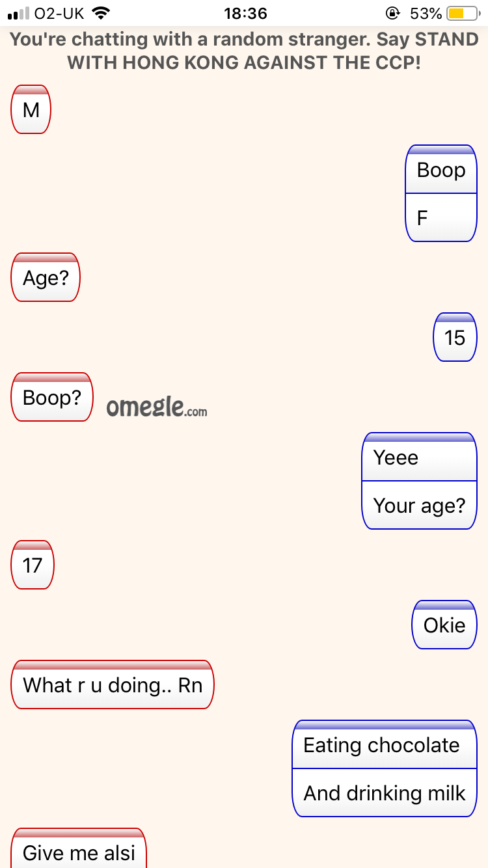
Task: Tap the 53% battery percentage
Action: [x=426, y=13]
